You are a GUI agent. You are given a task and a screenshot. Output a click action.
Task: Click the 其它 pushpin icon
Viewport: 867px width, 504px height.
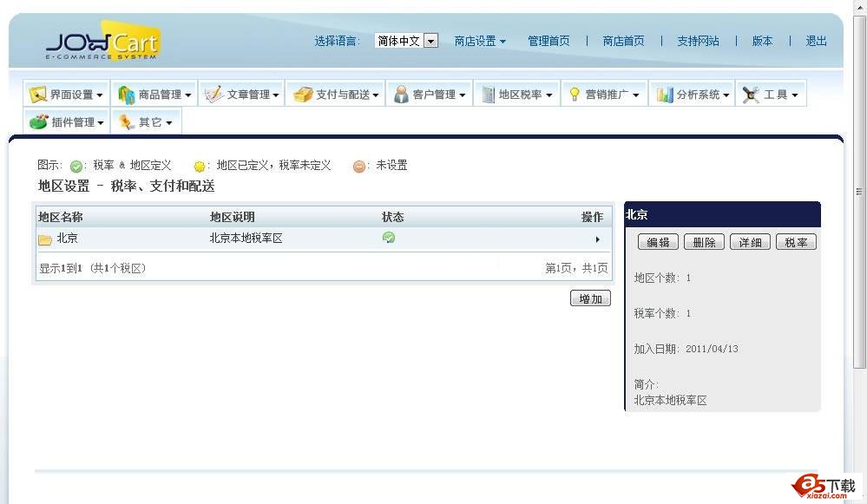[x=127, y=121]
